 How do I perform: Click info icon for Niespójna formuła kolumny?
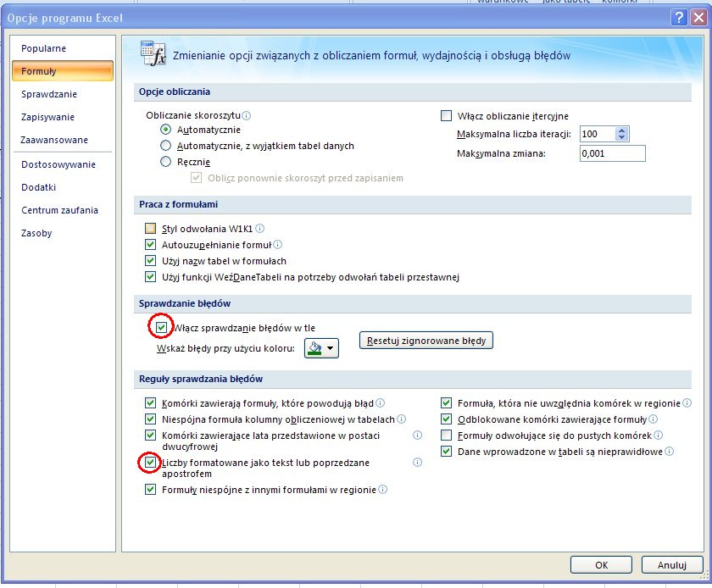coord(401,419)
